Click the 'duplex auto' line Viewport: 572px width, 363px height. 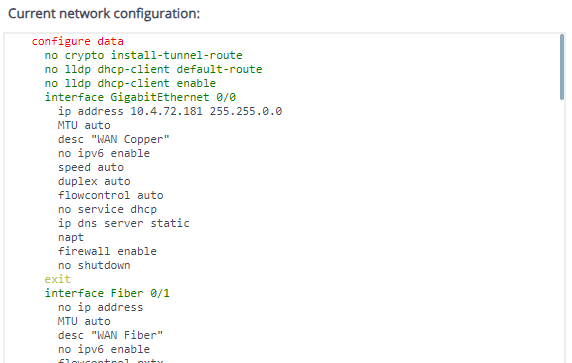(x=94, y=181)
